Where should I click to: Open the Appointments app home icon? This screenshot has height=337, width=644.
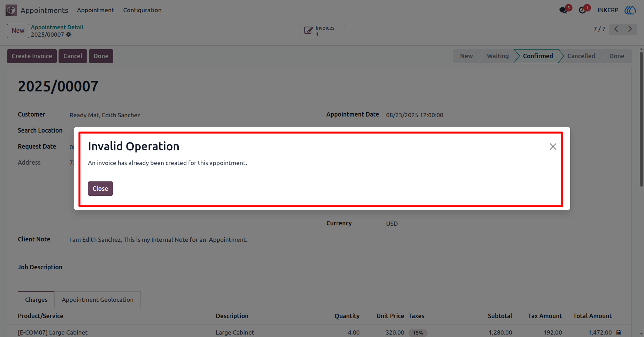pyautogui.click(x=11, y=10)
